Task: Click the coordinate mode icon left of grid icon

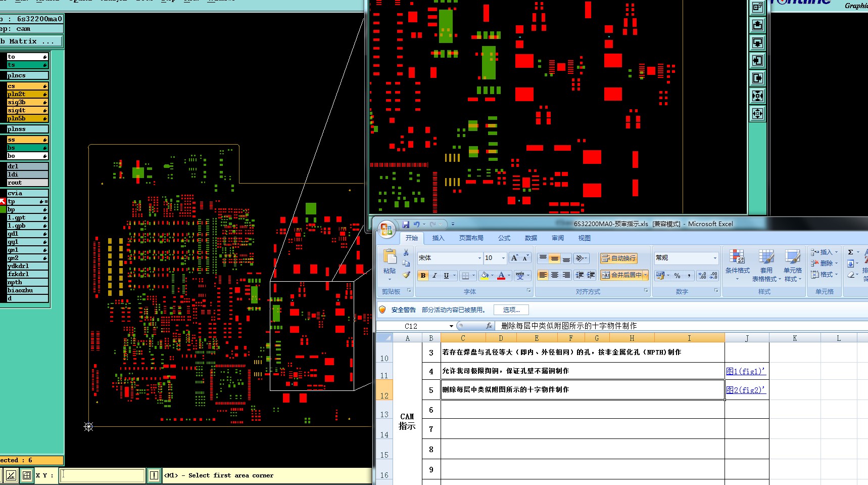Action: [11, 475]
